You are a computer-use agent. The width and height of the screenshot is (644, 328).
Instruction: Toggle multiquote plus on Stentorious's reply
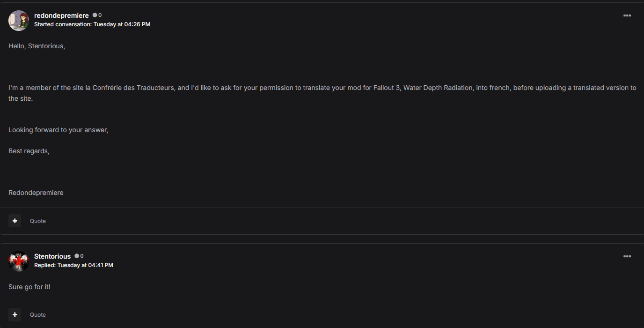click(x=15, y=314)
